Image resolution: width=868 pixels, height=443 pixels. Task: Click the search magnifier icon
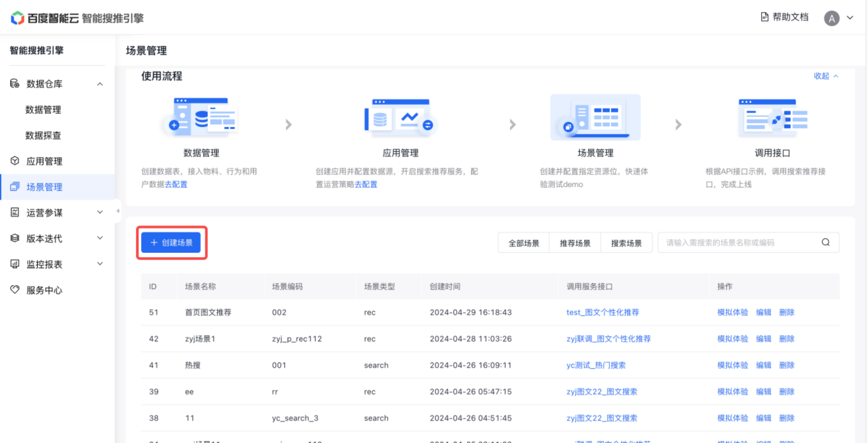pyautogui.click(x=826, y=242)
